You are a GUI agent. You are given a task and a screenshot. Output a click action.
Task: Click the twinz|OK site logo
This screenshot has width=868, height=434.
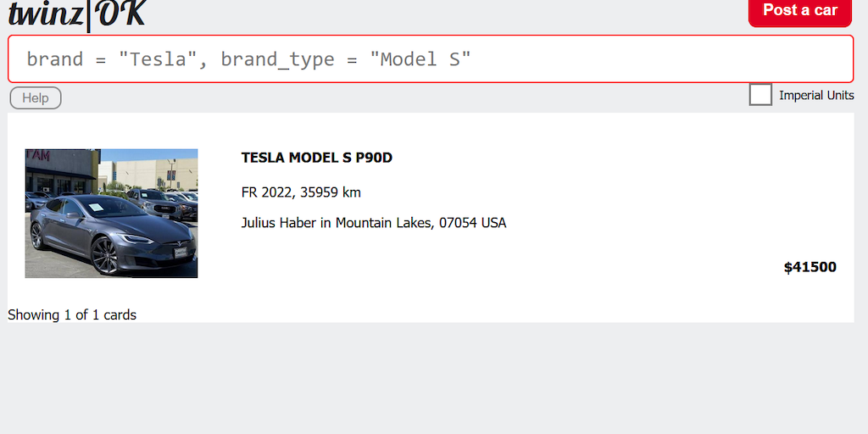pos(76,14)
